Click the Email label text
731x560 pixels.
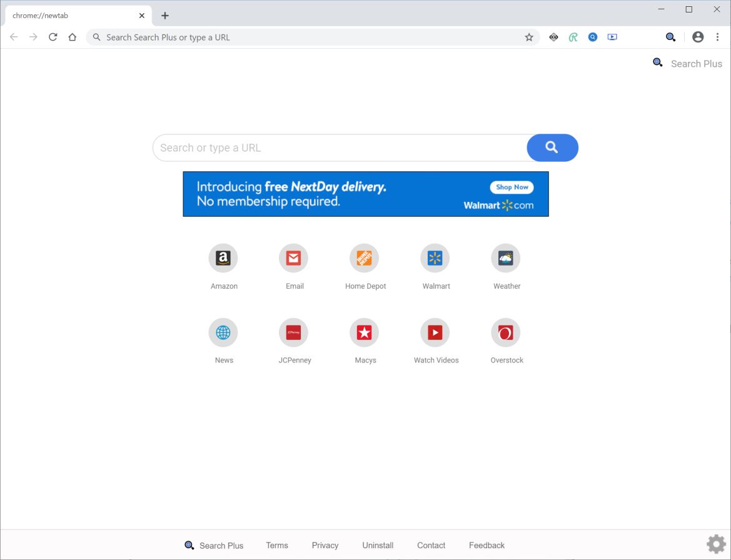point(295,286)
